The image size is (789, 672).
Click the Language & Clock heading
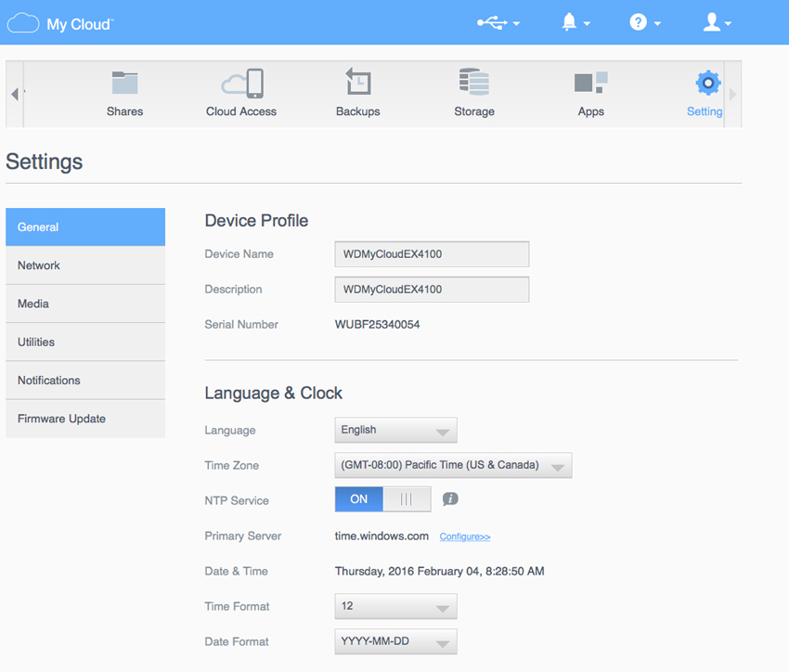click(273, 393)
